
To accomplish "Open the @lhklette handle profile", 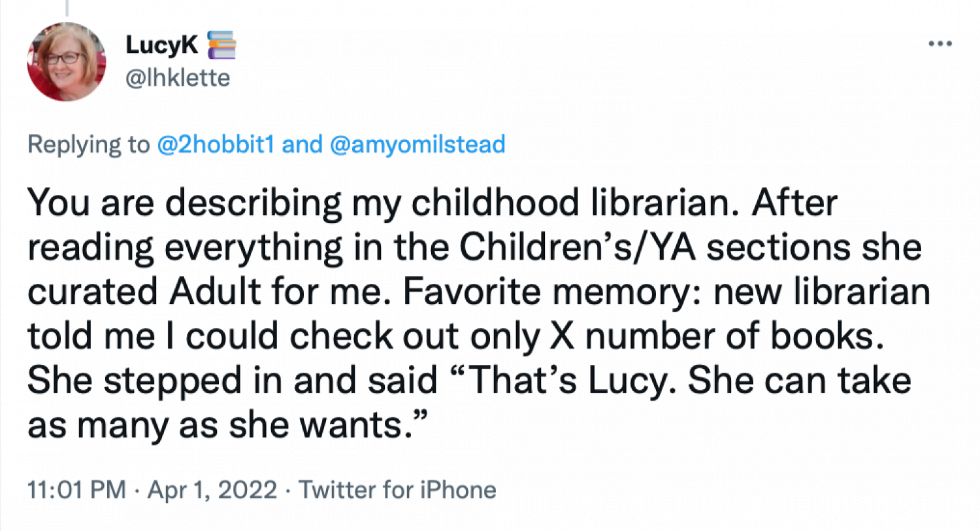I will (x=177, y=78).
